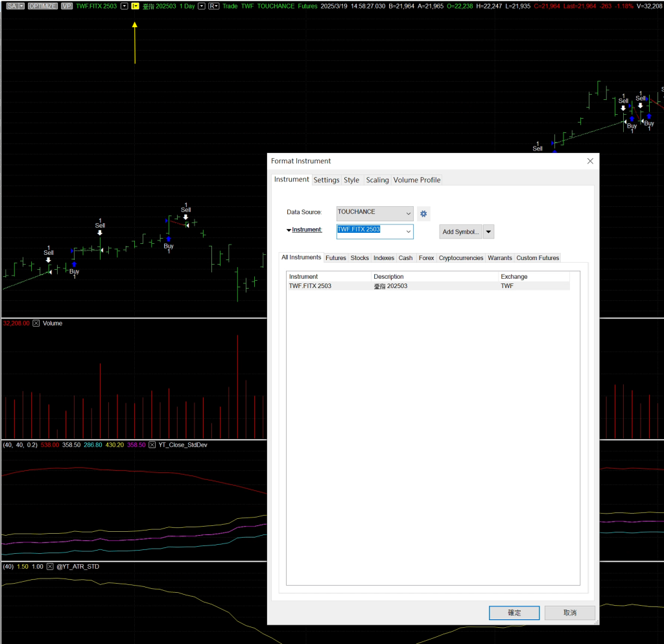Click the R dropdown icon in the header
This screenshot has width=664, height=644.
[x=213, y=6]
